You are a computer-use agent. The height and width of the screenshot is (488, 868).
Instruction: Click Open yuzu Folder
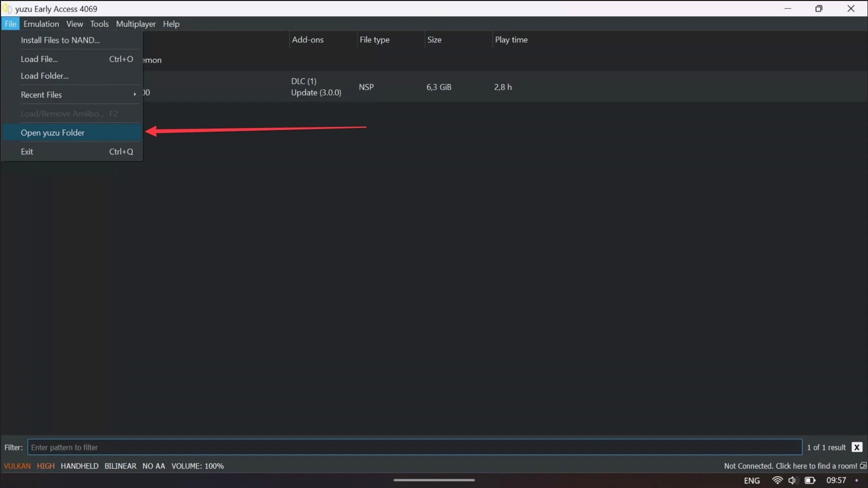72,133
